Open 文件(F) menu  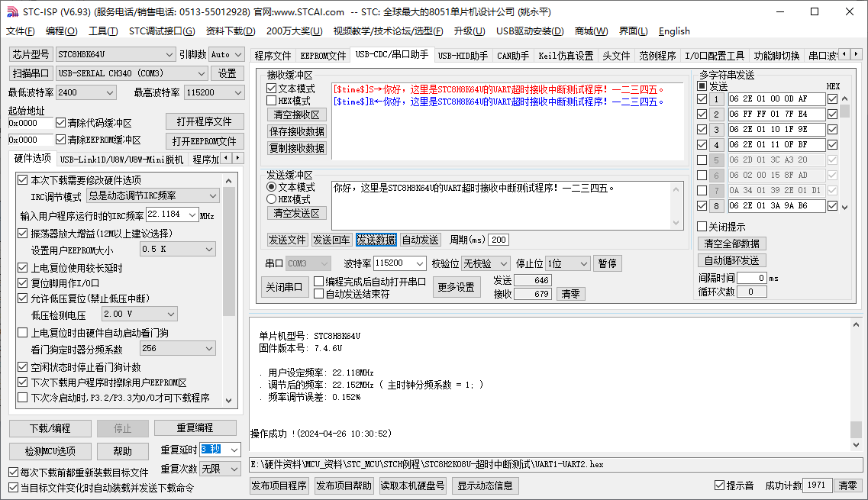[x=21, y=31]
